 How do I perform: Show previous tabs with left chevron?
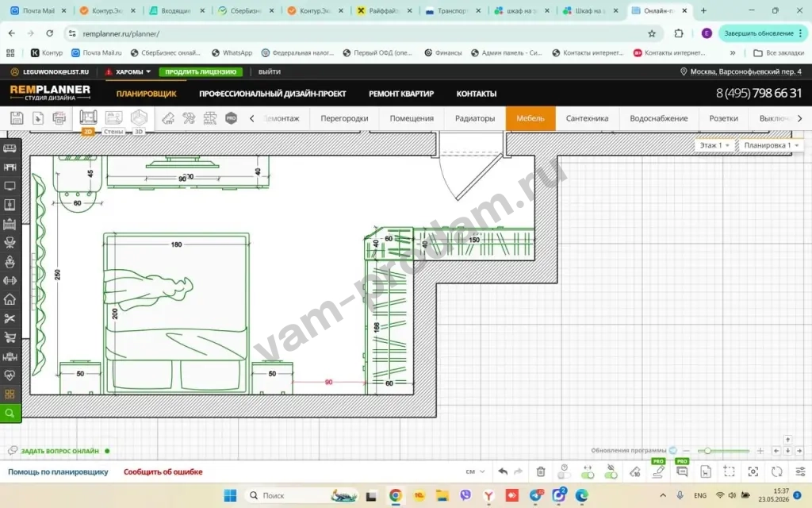[x=252, y=118]
